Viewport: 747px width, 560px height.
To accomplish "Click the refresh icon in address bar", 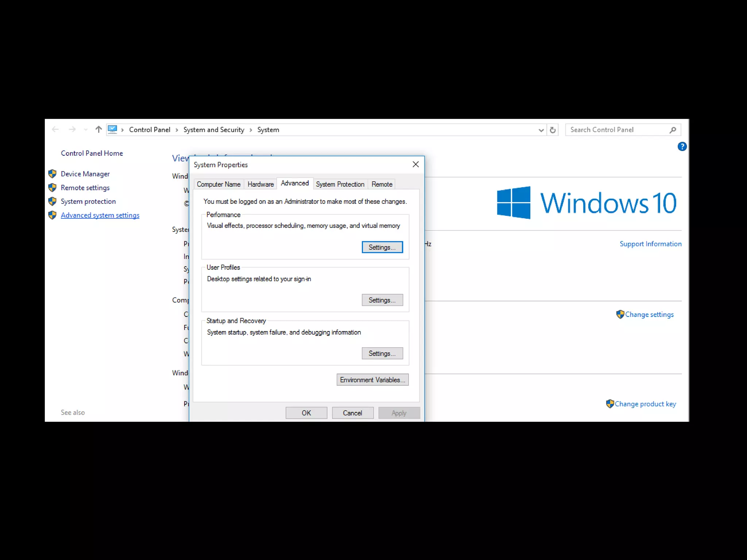I will [553, 130].
